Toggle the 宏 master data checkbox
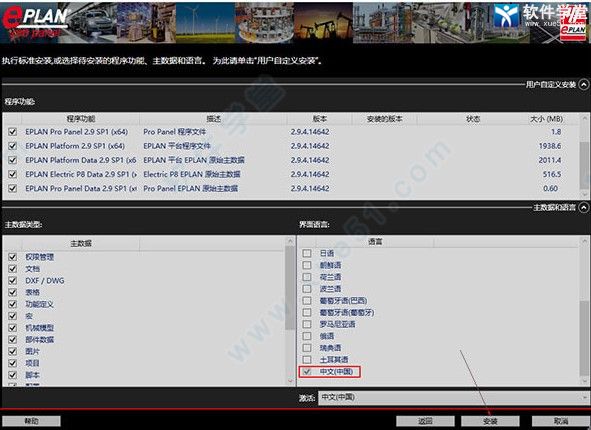The image size is (591, 430). 12,316
